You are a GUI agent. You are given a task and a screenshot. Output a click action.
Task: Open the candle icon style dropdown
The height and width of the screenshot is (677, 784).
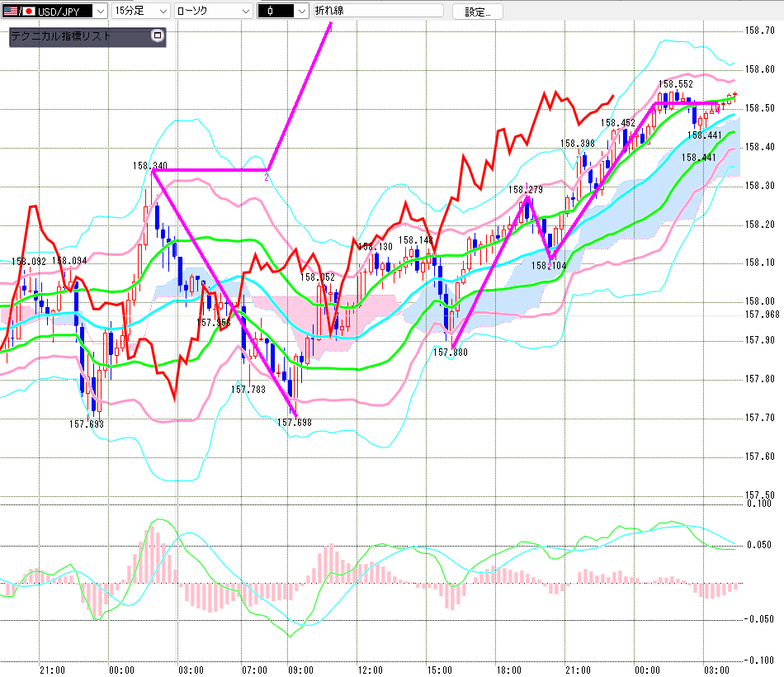(x=282, y=11)
